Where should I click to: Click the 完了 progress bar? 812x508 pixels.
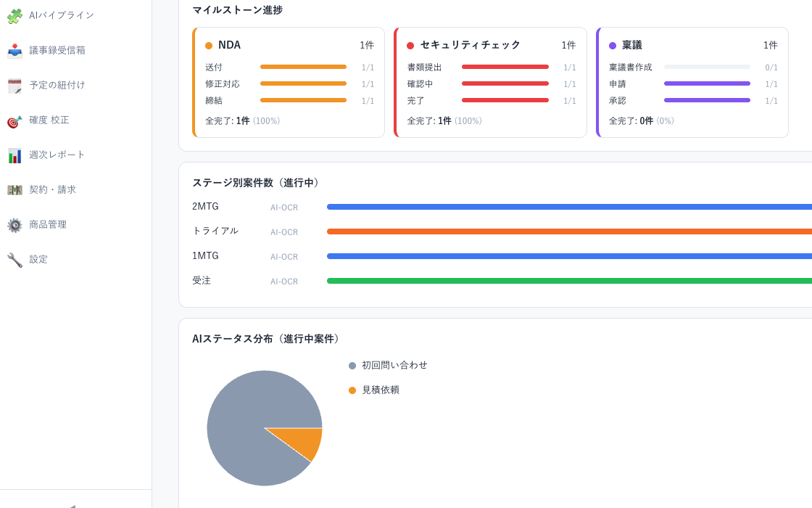coord(505,100)
